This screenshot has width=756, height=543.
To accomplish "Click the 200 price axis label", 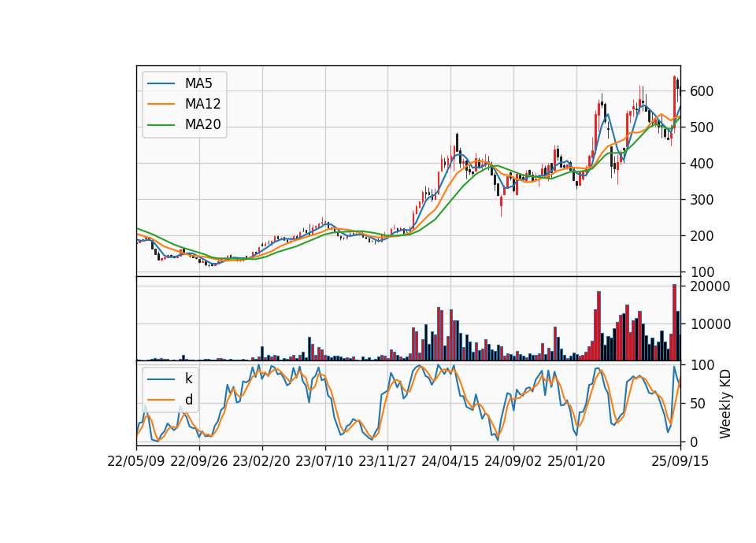I will tap(702, 235).
